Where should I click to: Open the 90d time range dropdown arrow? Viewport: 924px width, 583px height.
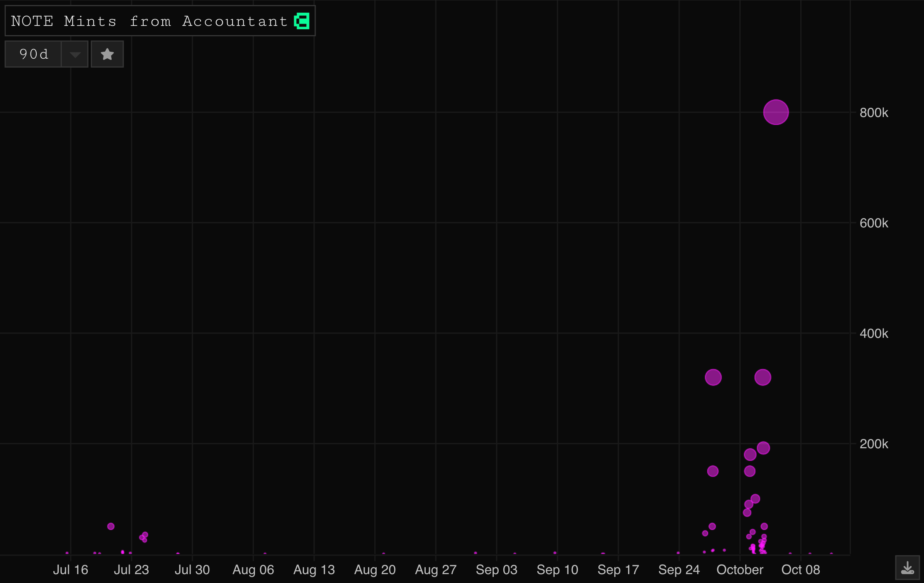[x=75, y=54]
